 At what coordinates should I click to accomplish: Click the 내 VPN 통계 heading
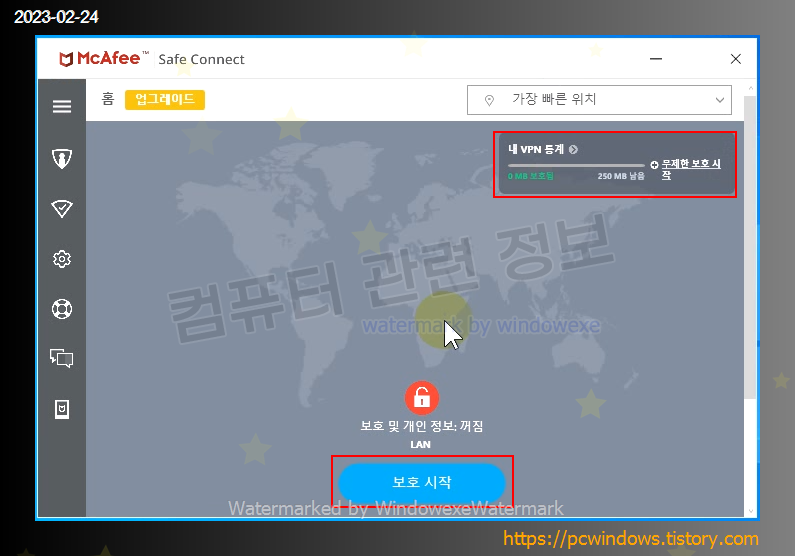click(x=536, y=150)
